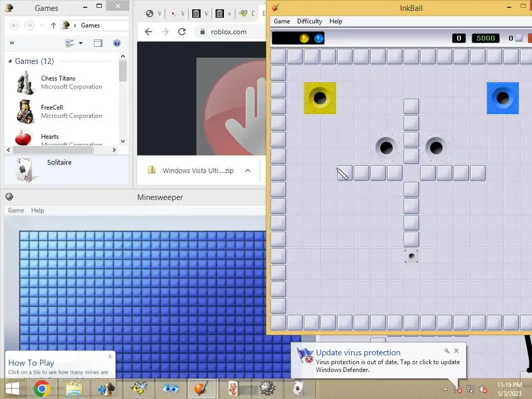This screenshot has width=532, height=399.
Task: Expand download options chevron for zip file
Action: (248, 170)
